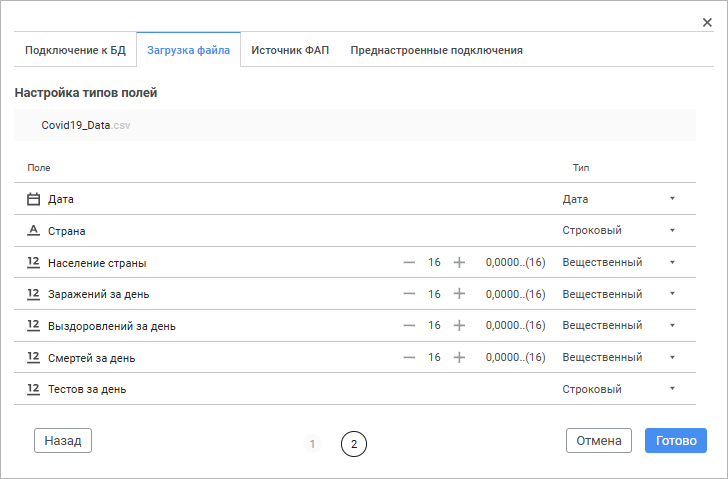The height and width of the screenshot is (479, 728).
Task: Click the calendar icon beside Дата field
Action: (33, 199)
